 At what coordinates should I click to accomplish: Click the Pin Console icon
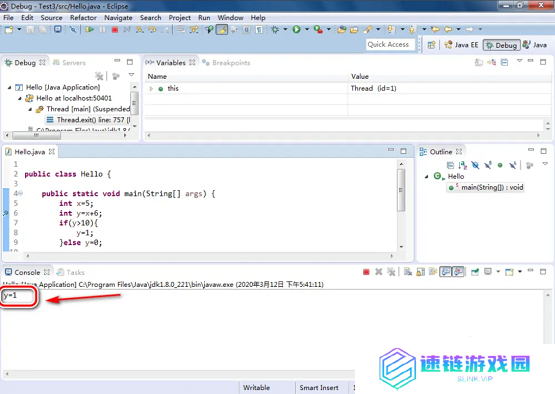pos(475,272)
